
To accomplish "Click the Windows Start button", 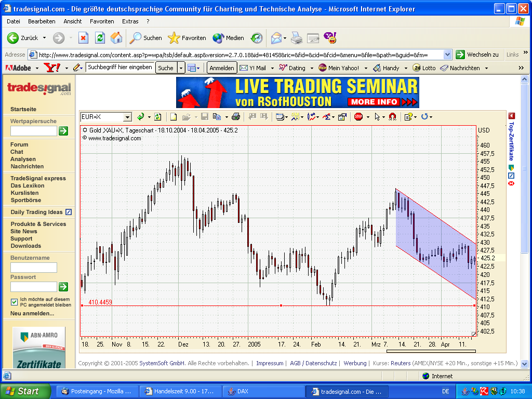I will click(x=25, y=391).
